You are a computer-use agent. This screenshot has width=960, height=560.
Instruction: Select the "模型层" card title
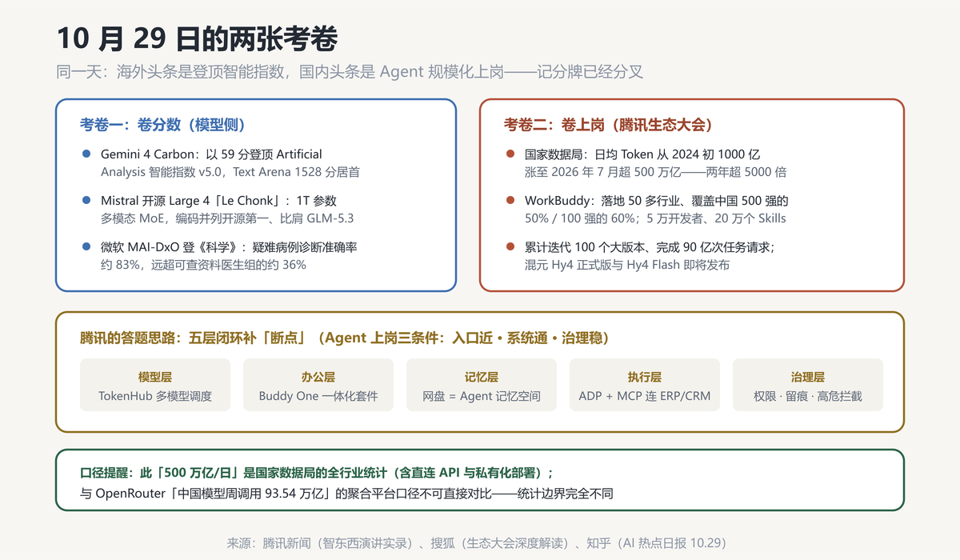(x=155, y=377)
